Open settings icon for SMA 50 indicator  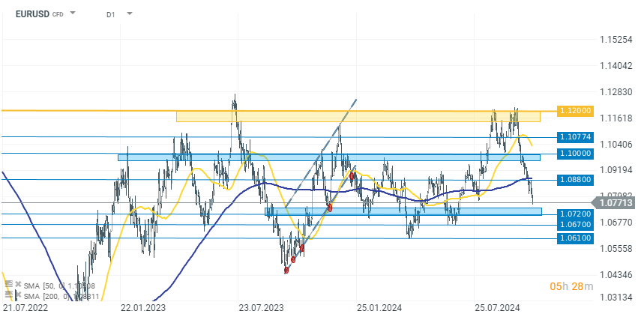click(x=9, y=284)
